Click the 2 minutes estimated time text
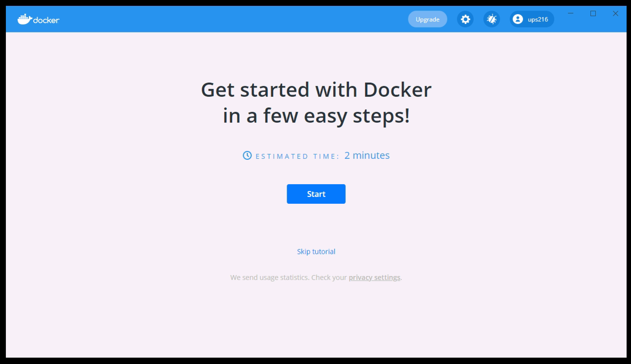631x364 pixels. pos(367,155)
